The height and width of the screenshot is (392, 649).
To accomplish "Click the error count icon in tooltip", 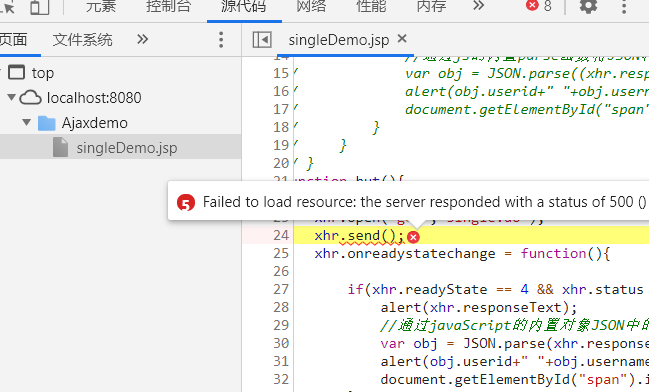I will pos(186,203).
